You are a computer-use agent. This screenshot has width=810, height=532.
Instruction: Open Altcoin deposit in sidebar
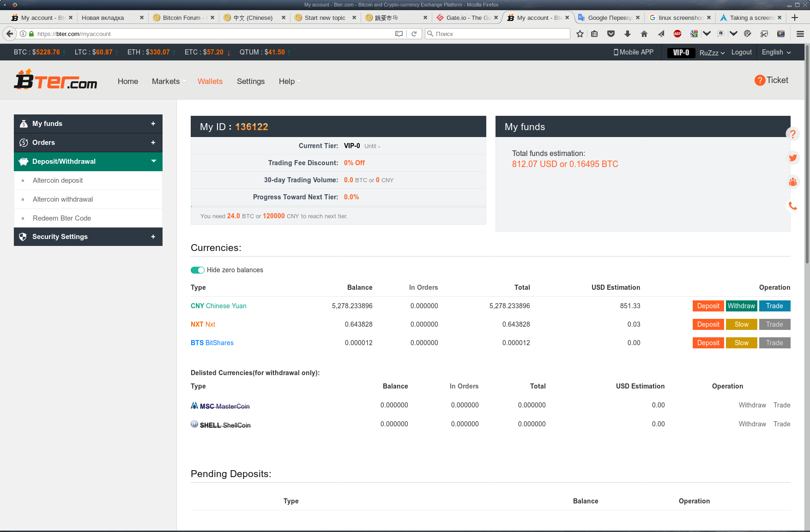pos(58,180)
